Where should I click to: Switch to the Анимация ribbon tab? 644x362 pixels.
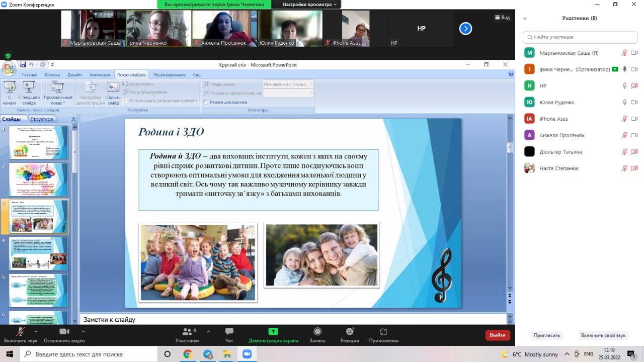click(100, 75)
